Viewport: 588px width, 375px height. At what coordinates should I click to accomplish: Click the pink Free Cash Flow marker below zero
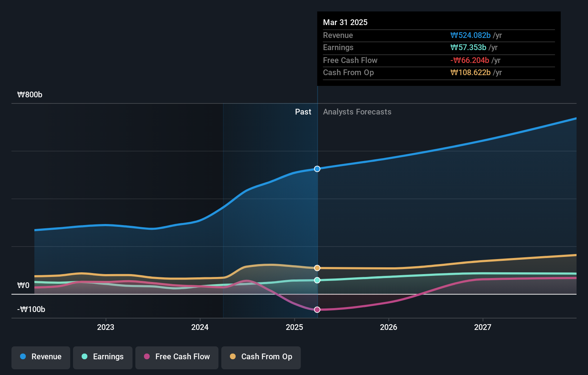pos(317,310)
